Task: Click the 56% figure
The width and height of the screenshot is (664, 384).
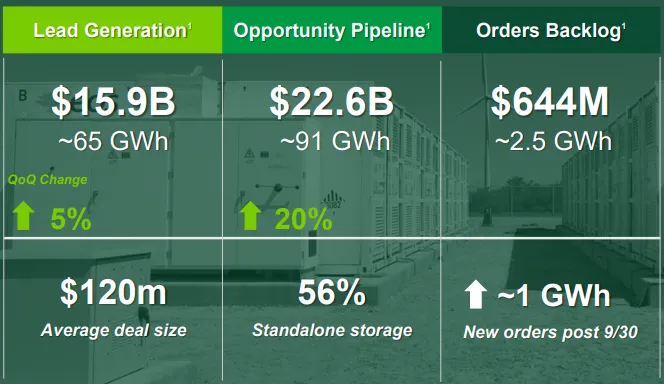Action: (x=332, y=293)
